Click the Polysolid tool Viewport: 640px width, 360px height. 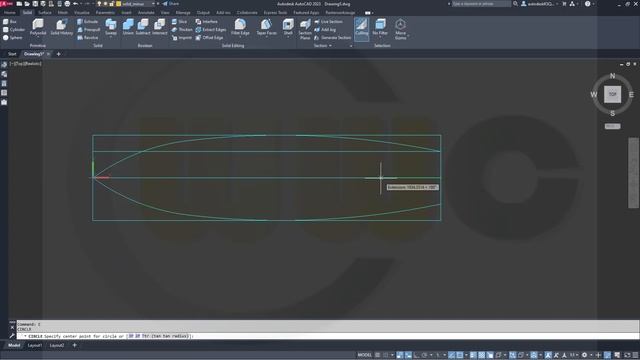click(38, 27)
